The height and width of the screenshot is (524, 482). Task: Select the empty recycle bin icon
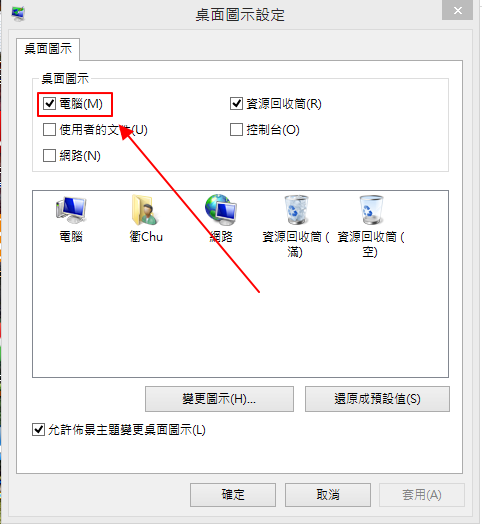tap(371, 210)
